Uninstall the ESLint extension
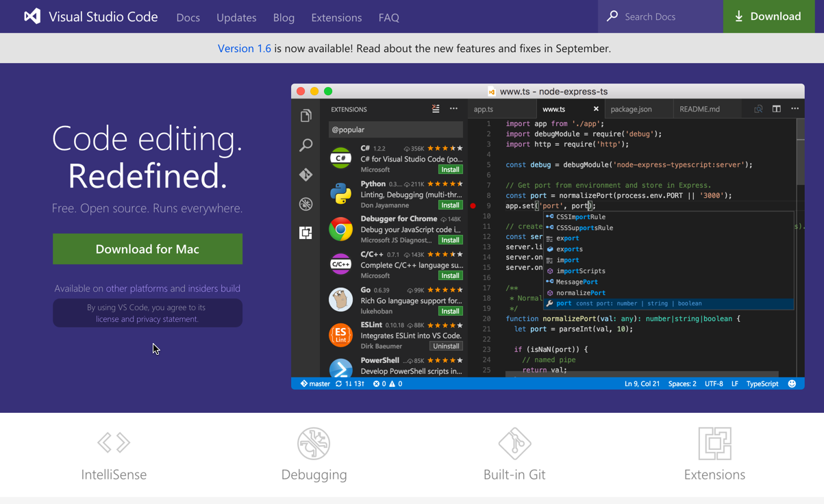 tap(446, 346)
